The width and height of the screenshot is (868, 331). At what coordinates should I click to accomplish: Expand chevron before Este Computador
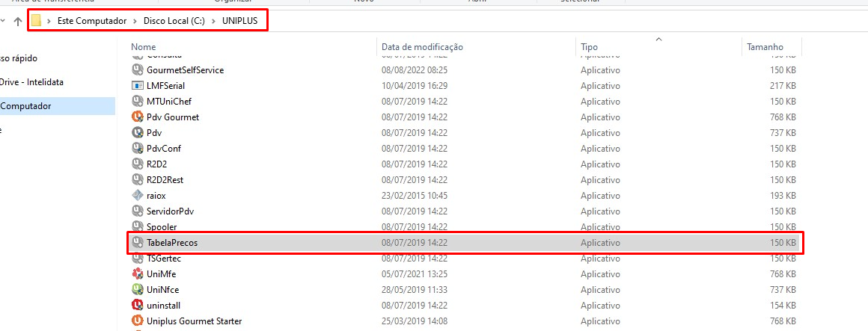pyautogui.click(x=50, y=21)
